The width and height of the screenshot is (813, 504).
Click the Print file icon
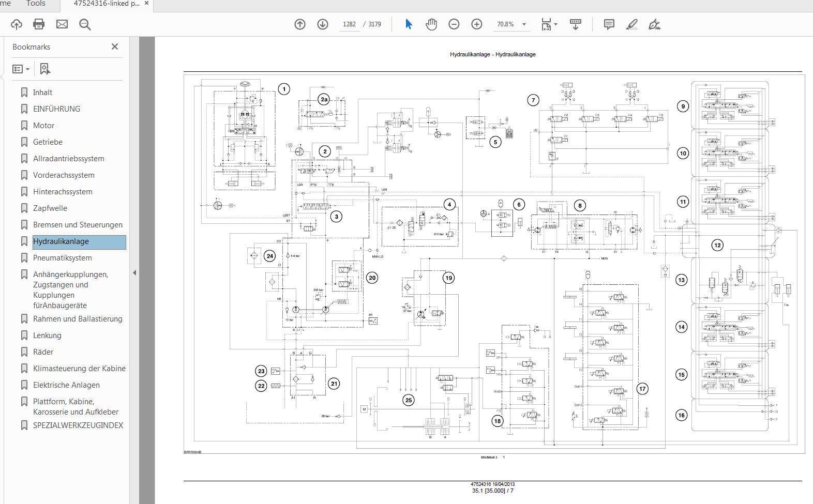tap(39, 24)
